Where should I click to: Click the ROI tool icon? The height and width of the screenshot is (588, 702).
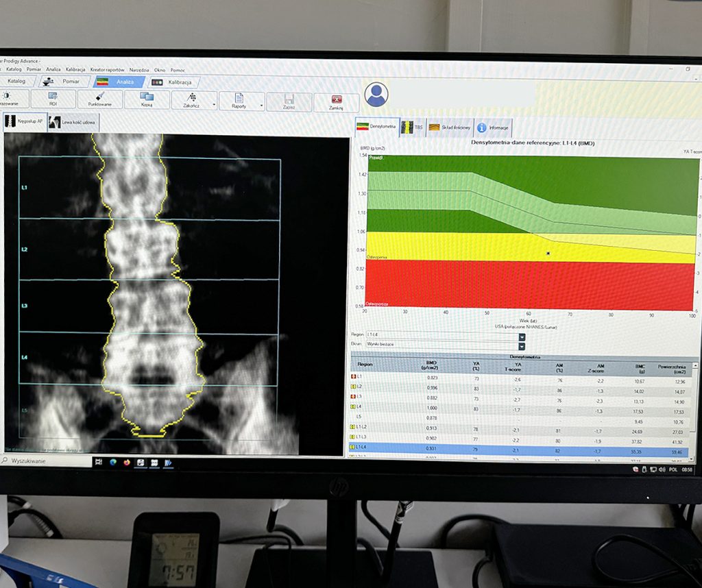point(52,96)
